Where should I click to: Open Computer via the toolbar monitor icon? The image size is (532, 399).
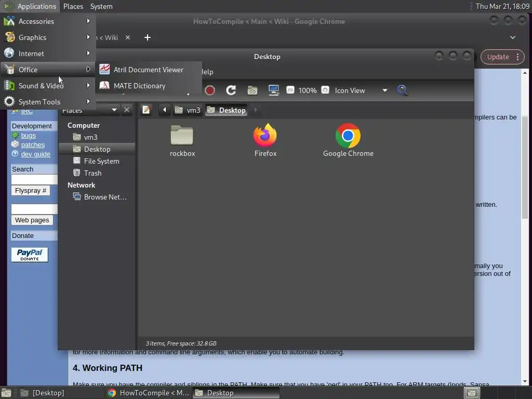point(273,90)
